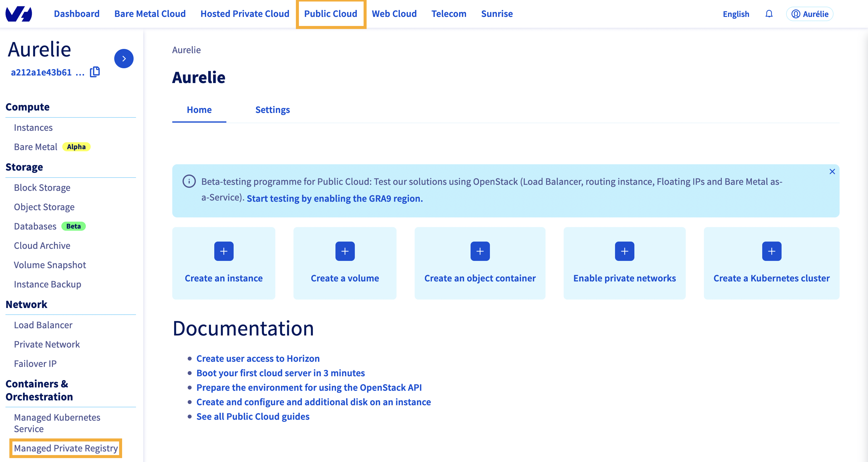868x462 pixels.
Task: Click the OVH logo in the header
Action: [19, 14]
